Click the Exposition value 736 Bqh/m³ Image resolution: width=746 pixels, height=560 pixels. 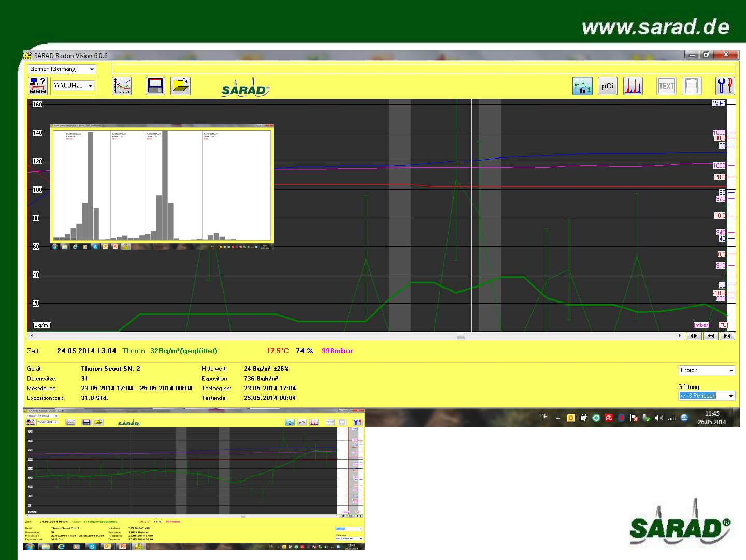[x=261, y=379]
